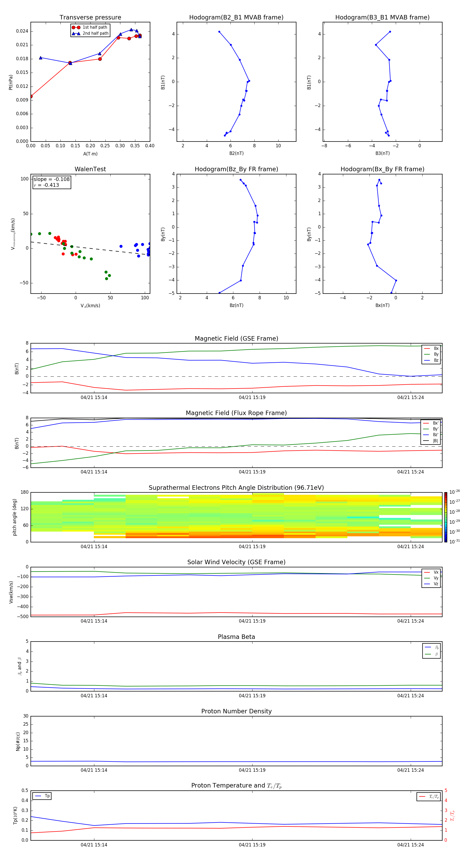This screenshot has width=473, height=868.
Task: Click '04/21 15:14' tick under Plasma Beta plot
Action: tap(94, 695)
